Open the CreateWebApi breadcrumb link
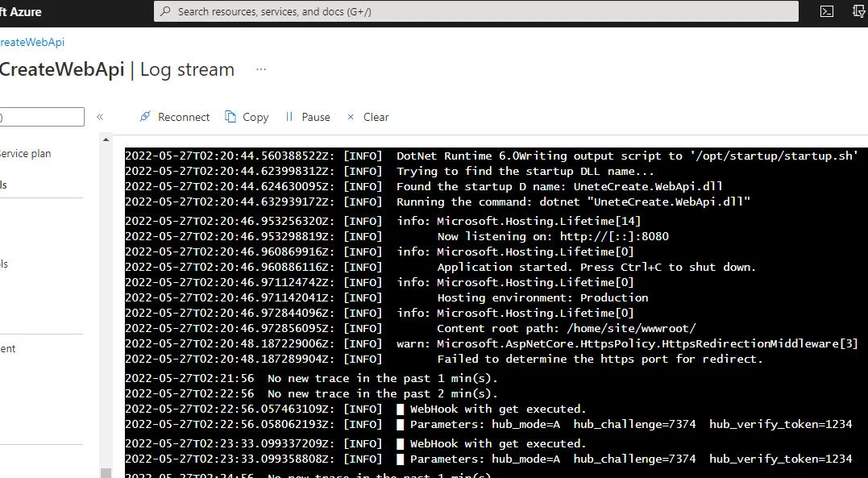 coord(32,42)
